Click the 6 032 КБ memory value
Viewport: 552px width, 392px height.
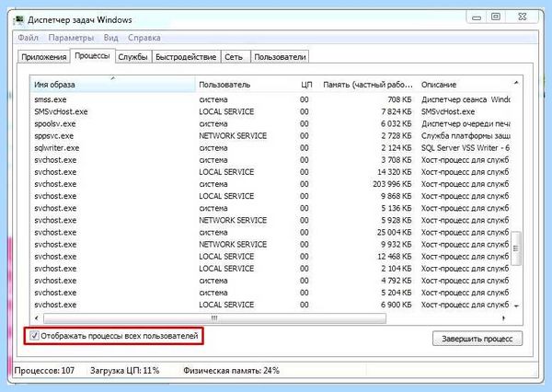(x=397, y=123)
